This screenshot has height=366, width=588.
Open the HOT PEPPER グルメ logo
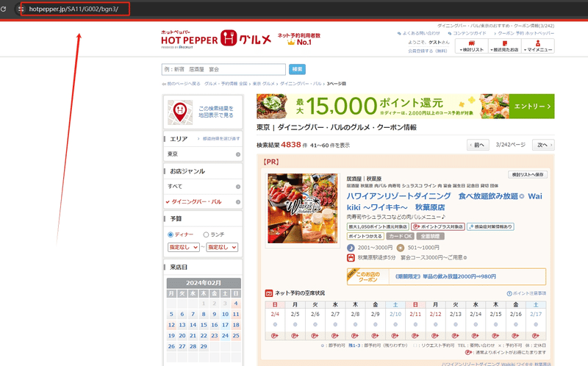(x=216, y=39)
